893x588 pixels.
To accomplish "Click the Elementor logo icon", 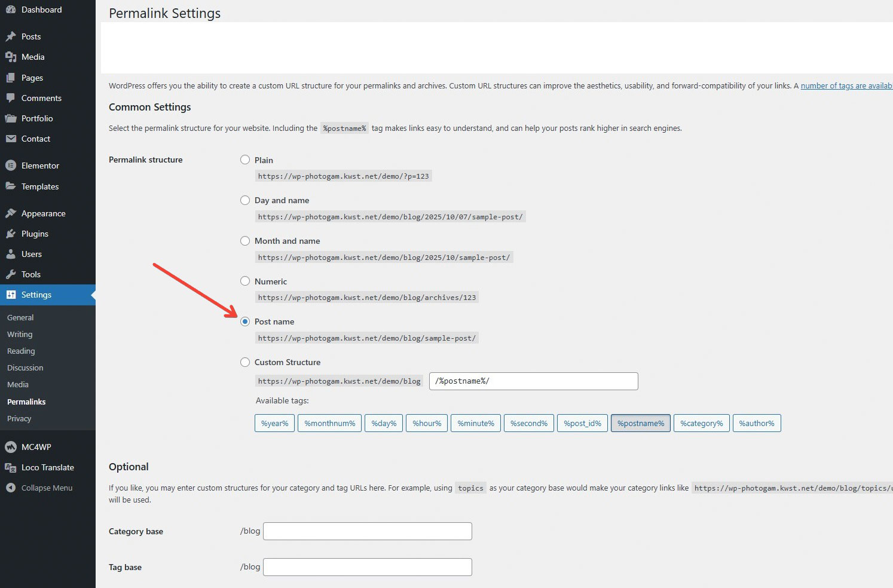I will [x=11, y=166].
